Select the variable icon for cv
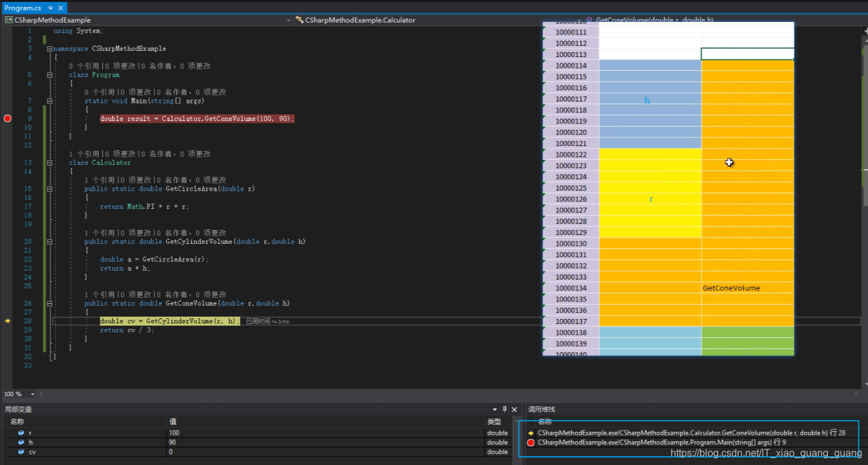The image size is (868, 465). point(21,452)
